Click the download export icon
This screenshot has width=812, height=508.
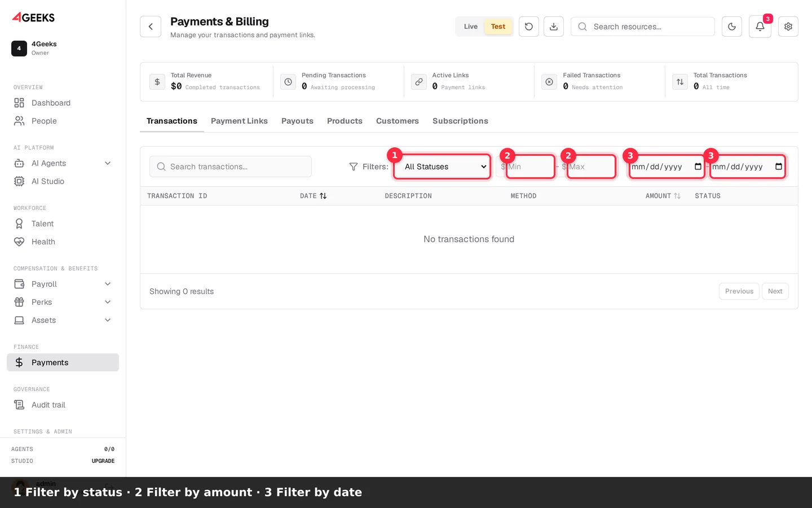pos(554,27)
